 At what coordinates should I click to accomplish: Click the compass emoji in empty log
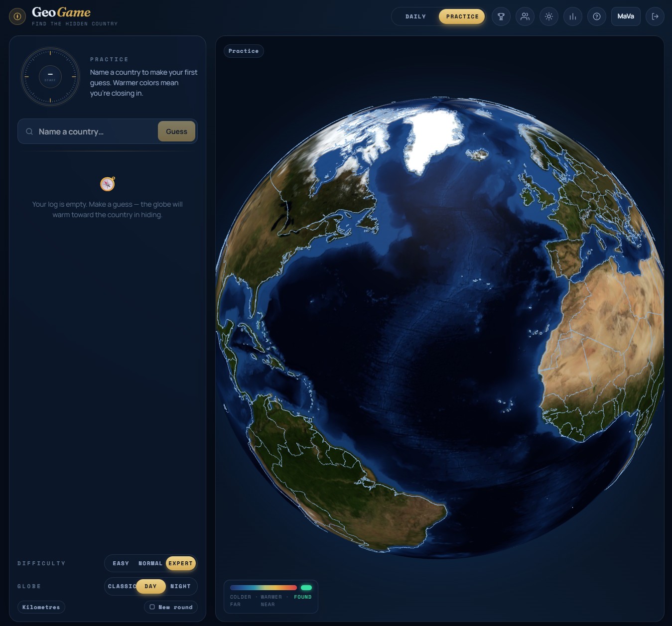[x=108, y=184]
